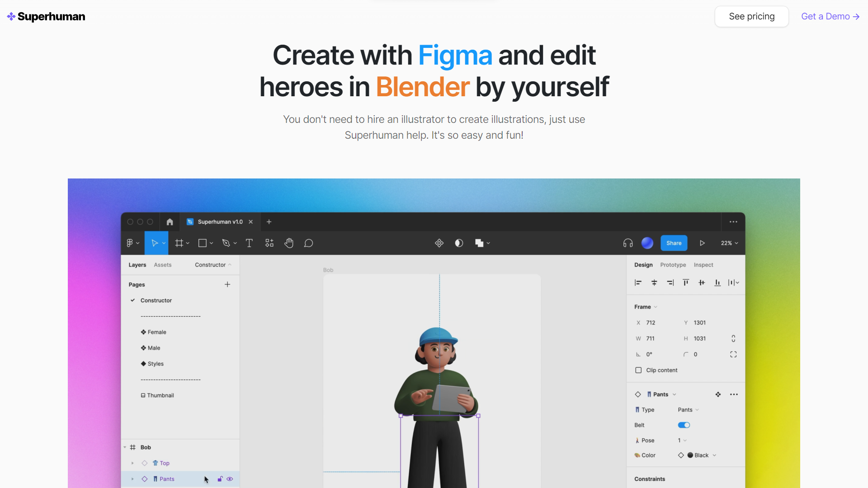Click the Align top icon

tap(686, 282)
